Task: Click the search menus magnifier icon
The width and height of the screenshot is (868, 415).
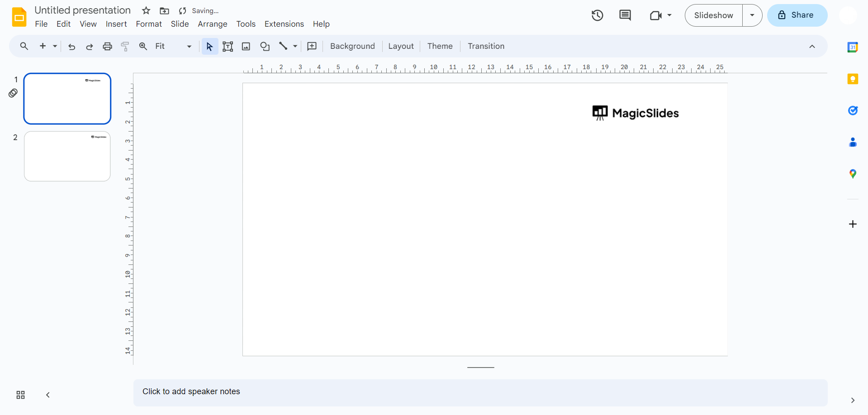Action: point(24,46)
